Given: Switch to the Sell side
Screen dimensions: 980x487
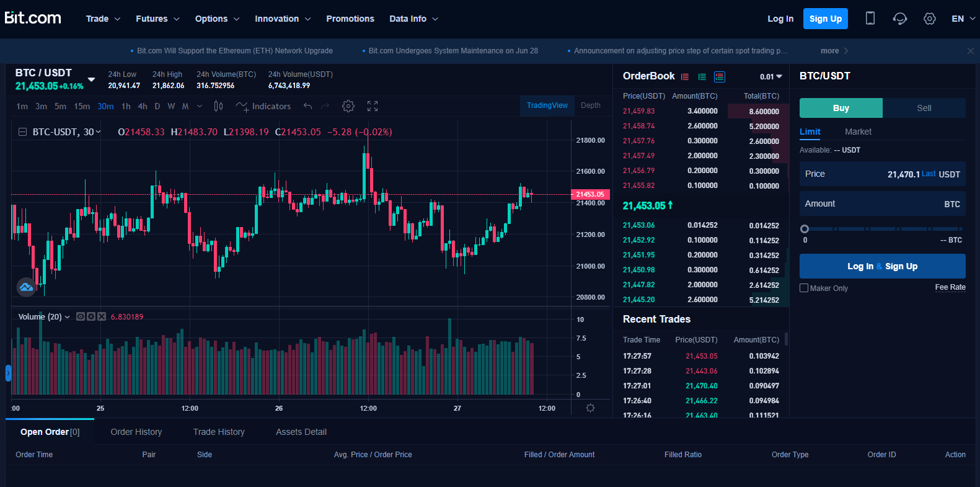Looking at the screenshot, I should (x=924, y=108).
